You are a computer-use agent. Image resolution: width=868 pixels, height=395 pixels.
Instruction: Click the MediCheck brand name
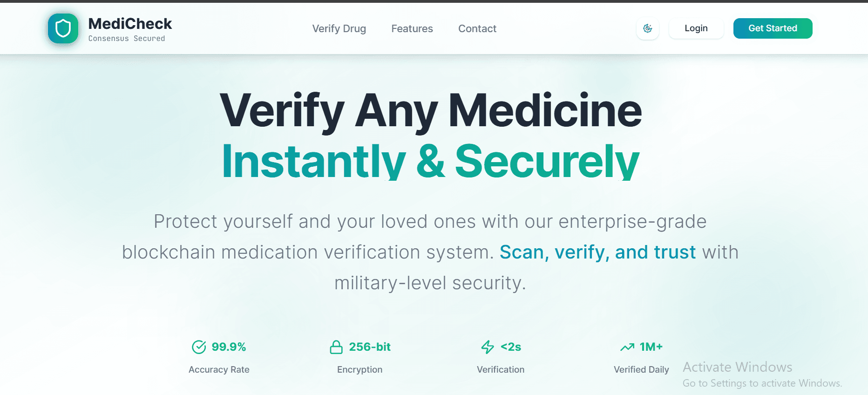[x=130, y=23]
